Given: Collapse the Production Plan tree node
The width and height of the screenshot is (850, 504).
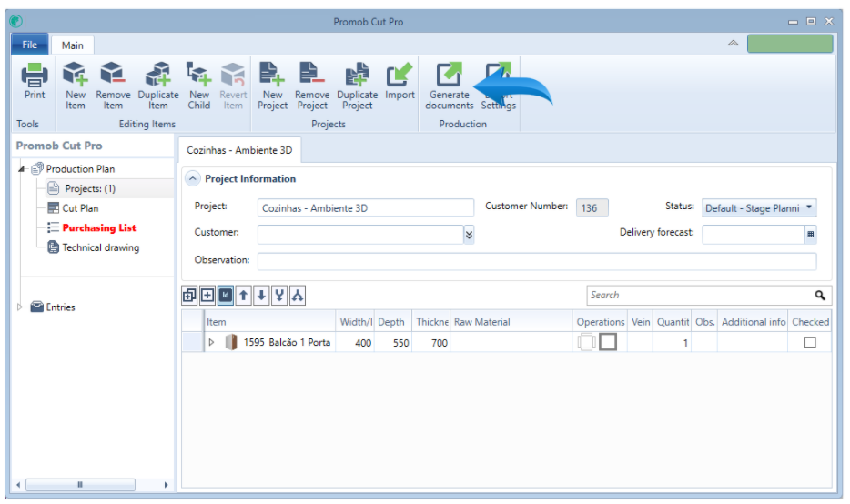Looking at the screenshot, I should (x=22, y=169).
